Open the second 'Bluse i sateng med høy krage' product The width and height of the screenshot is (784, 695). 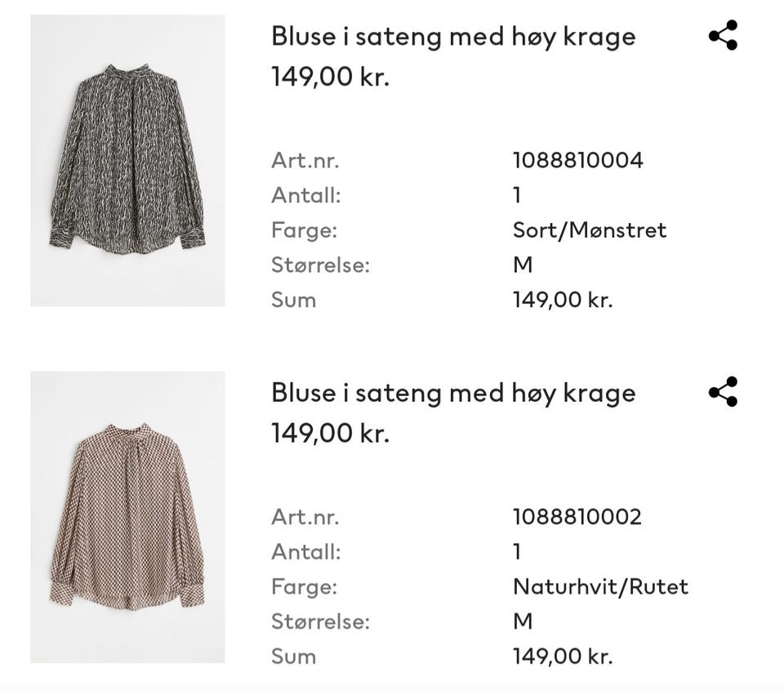pyautogui.click(x=452, y=393)
